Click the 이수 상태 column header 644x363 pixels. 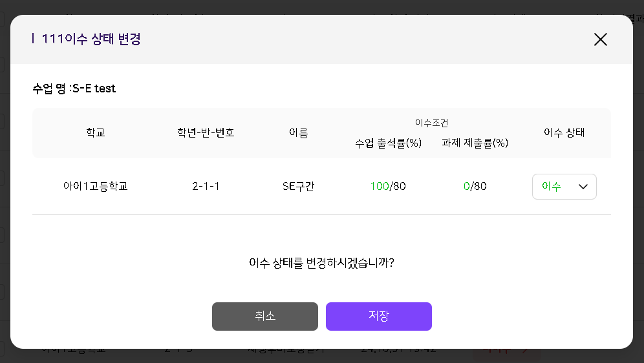pyautogui.click(x=564, y=133)
